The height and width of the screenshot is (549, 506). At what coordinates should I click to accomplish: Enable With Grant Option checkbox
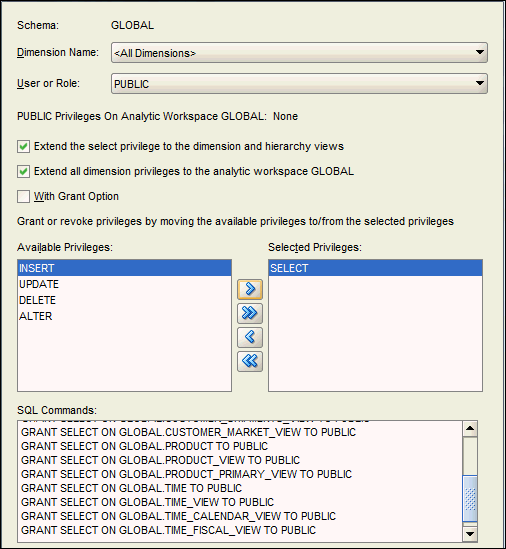point(23,196)
